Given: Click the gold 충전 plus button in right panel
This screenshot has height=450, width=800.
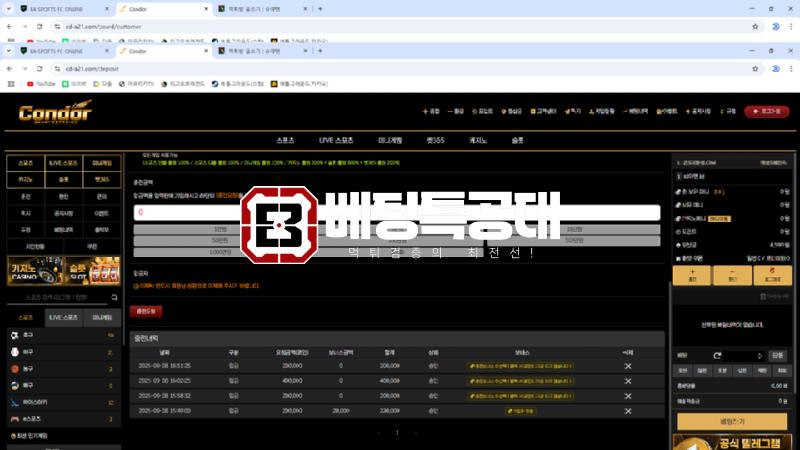Looking at the screenshot, I should pyautogui.click(x=692, y=276).
